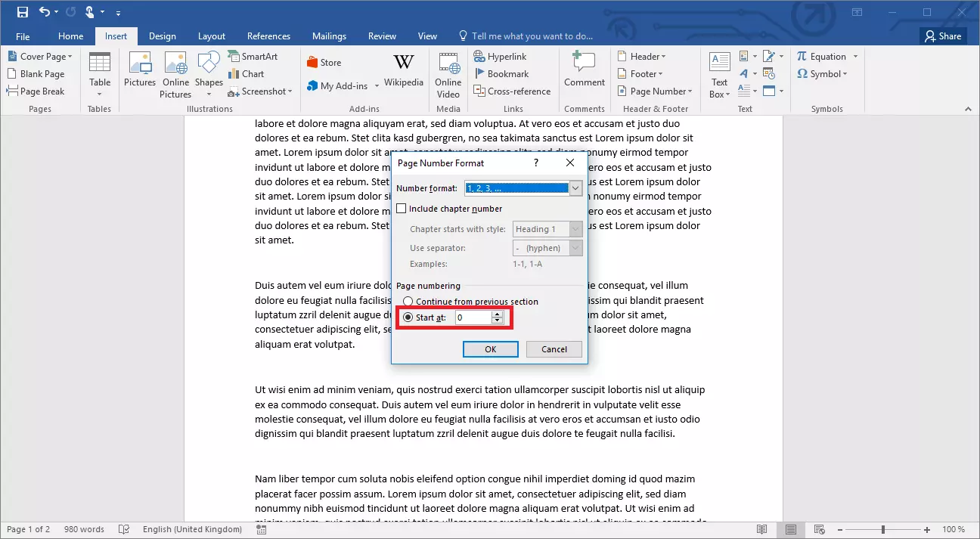Open the Wikipedia add-in
Screen dimensions: 980x539
click(403, 72)
